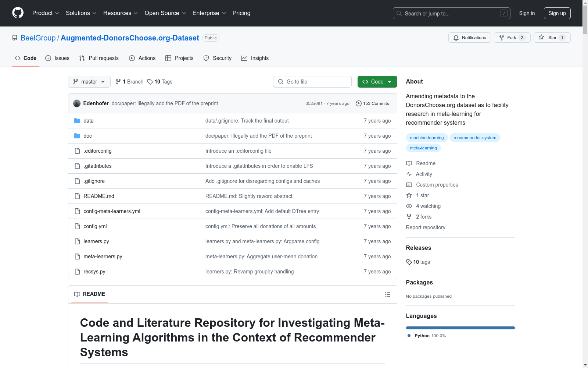Click the branch icon beside 1 Branch

tap(118, 82)
